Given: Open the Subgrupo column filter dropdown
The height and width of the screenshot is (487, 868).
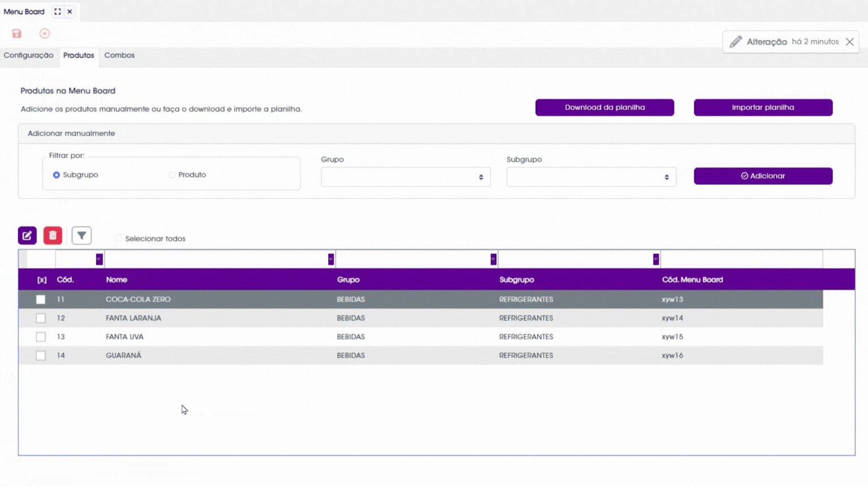Looking at the screenshot, I should tap(656, 259).
